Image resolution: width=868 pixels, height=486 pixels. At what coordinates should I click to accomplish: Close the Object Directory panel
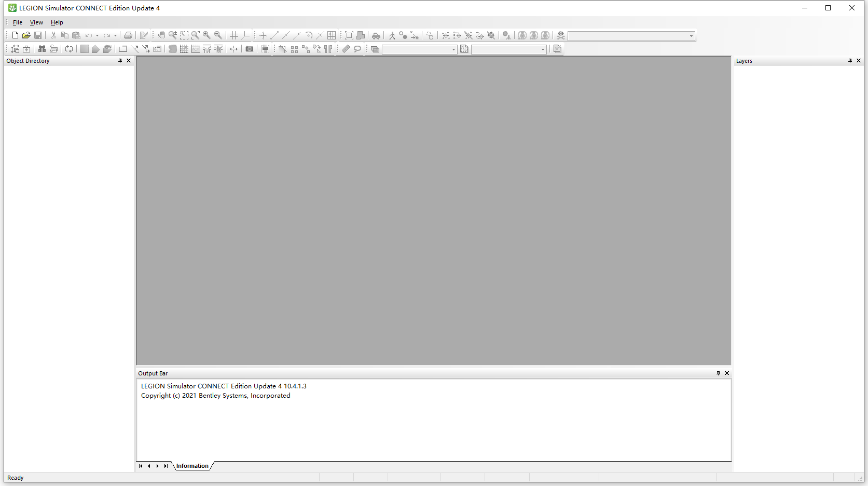point(129,61)
